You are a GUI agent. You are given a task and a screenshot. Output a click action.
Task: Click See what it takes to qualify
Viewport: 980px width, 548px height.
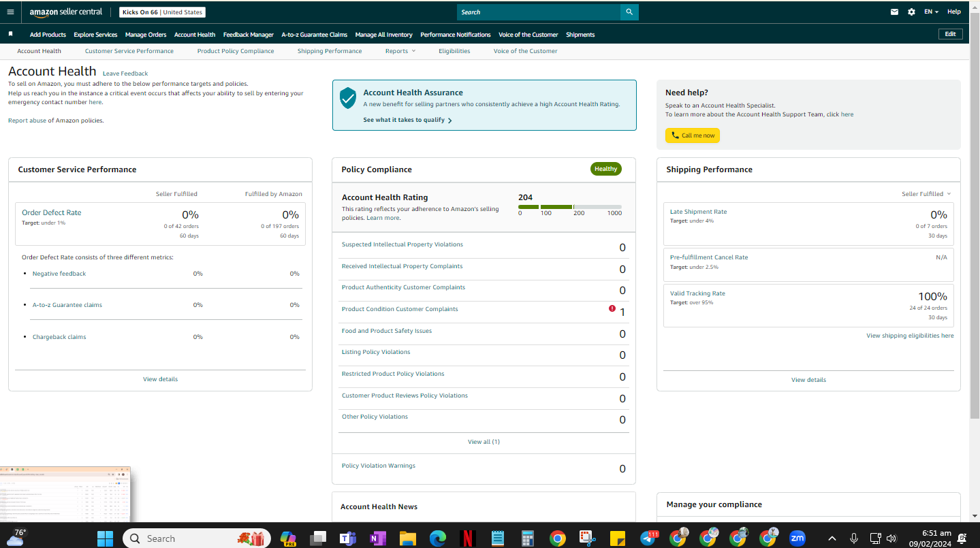pyautogui.click(x=407, y=120)
